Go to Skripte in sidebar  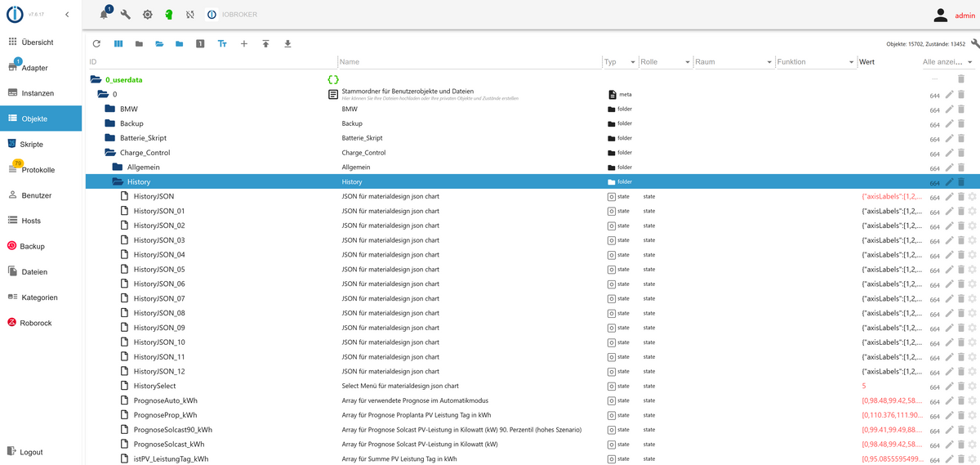[31, 145]
